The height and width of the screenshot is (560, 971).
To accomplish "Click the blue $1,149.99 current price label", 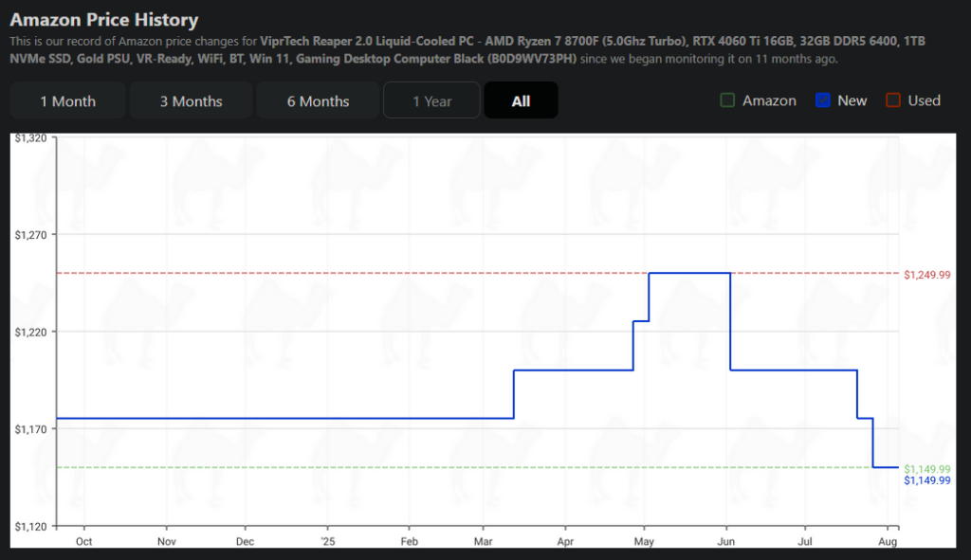I will pyautogui.click(x=927, y=480).
